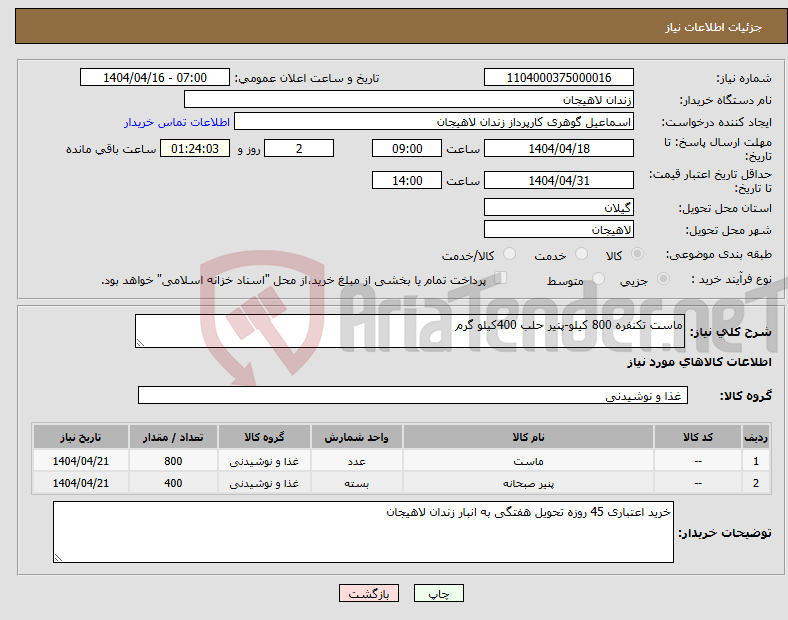
Task: Select پنیر صبحانه item name cell
Action: tap(528, 483)
